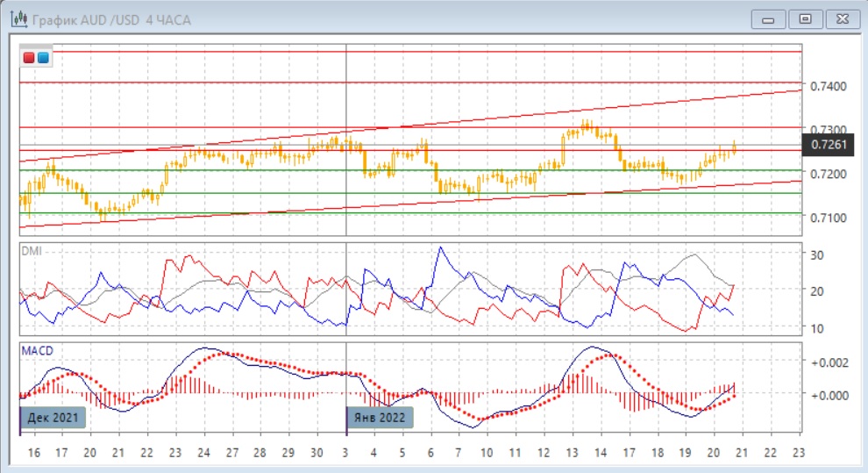The height and width of the screenshot is (473, 868).
Task: Click the red square icon on the chart
Action: pyautogui.click(x=30, y=58)
